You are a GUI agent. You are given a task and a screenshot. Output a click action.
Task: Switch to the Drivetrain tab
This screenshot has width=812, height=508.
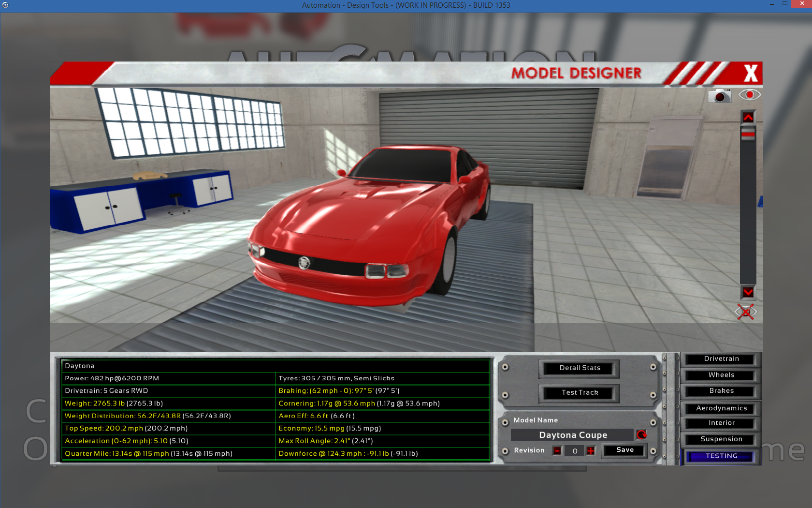click(721, 359)
